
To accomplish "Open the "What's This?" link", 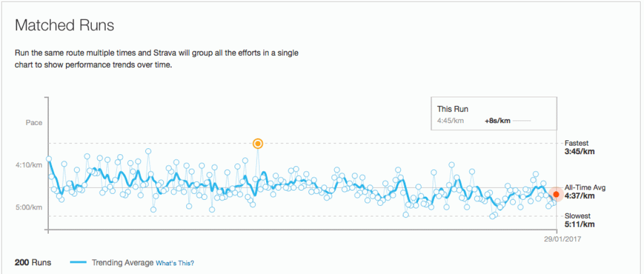I will pyautogui.click(x=175, y=263).
